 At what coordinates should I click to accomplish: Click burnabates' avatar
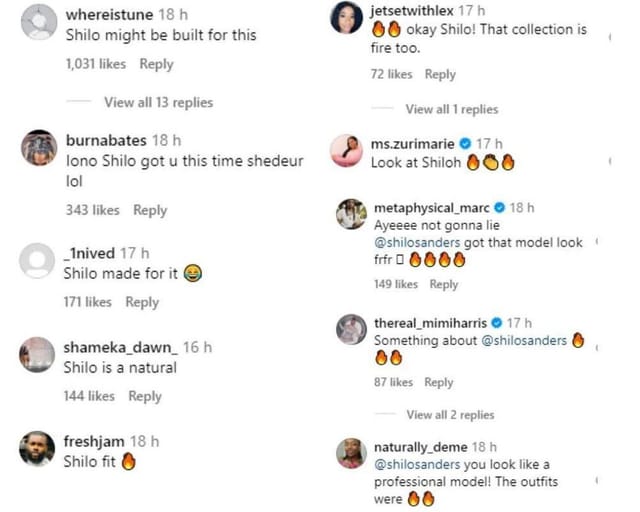tap(38, 148)
